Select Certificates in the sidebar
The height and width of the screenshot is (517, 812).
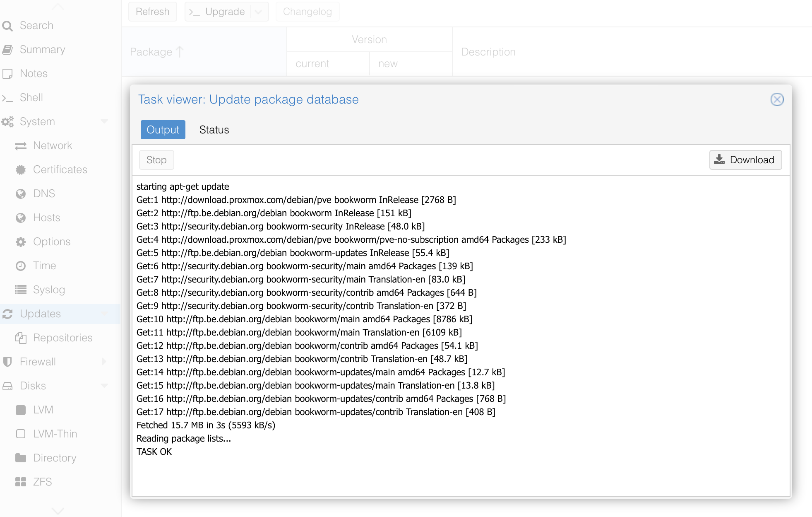pos(60,170)
